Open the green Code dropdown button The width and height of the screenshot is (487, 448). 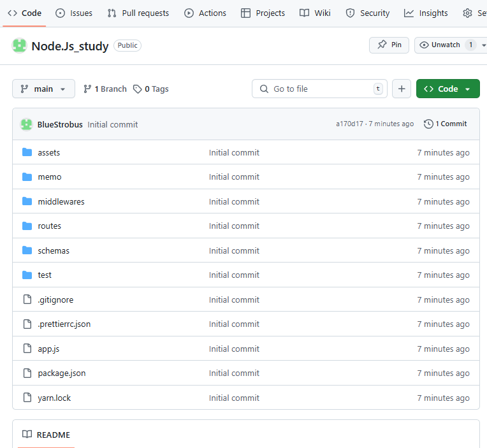(448, 89)
